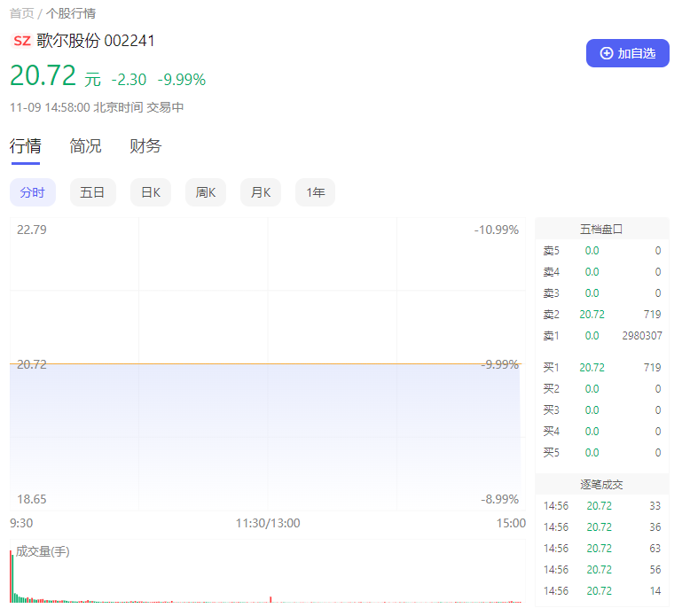Select the 五日 chart period
The image size is (682, 616).
pos(92,192)
